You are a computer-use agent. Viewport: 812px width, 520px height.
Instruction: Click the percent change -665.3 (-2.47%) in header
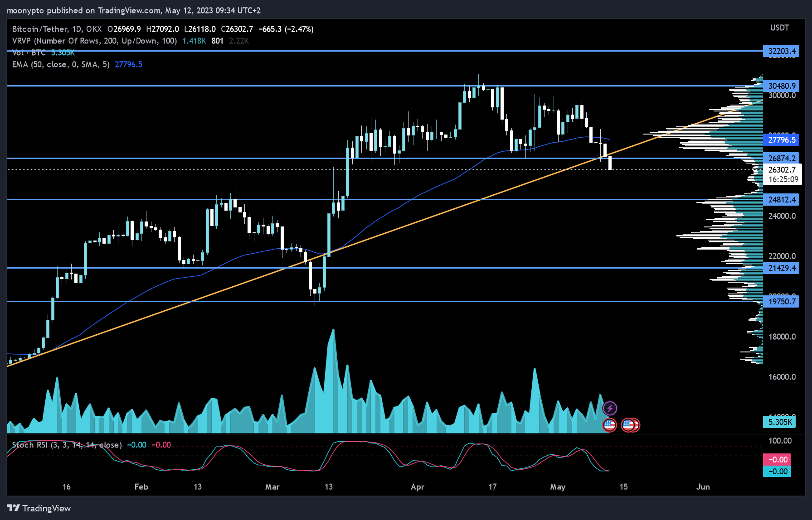coord(286,29)
